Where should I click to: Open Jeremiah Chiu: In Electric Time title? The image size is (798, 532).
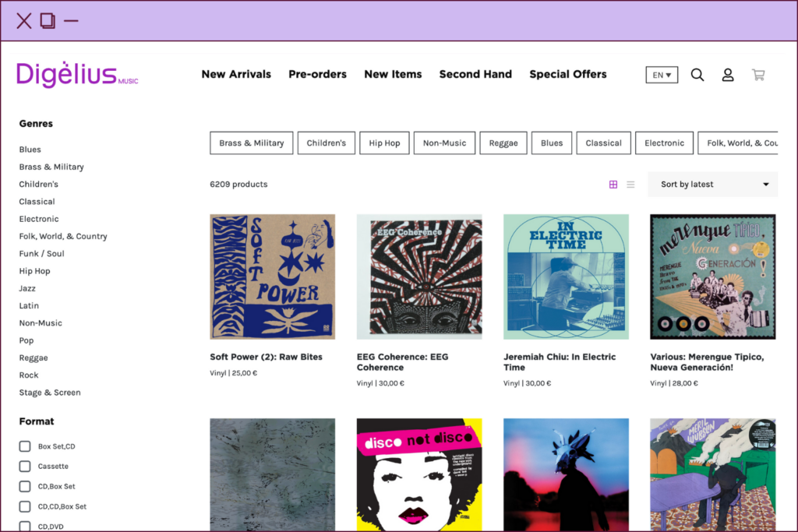(560, 362)
